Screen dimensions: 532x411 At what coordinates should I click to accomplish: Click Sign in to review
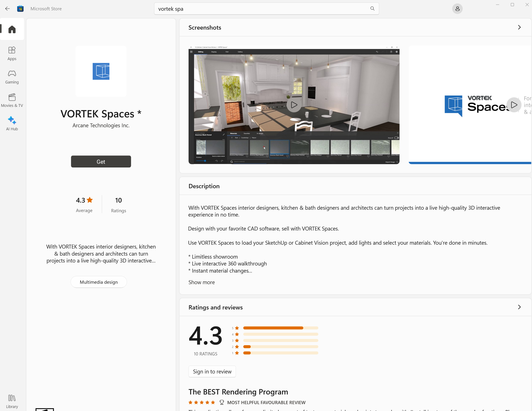pos(212,371)
